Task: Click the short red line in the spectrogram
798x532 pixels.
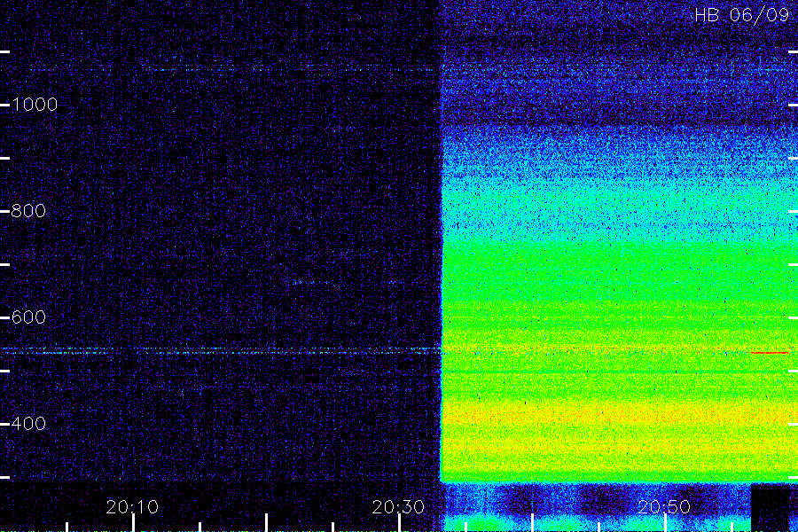Action: (x=770, y=352)
